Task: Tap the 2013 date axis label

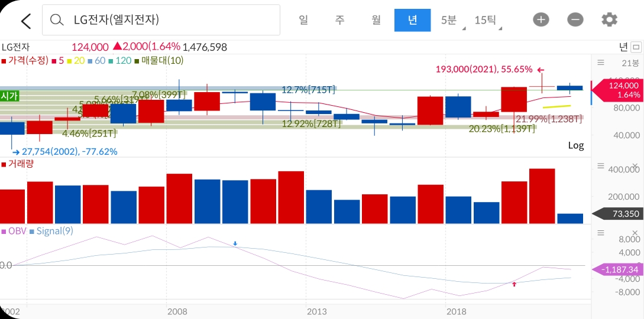Action: click(x=317, y=312)
